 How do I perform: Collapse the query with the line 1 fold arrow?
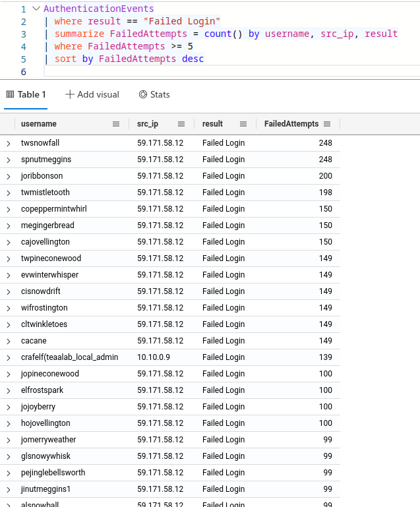35,10
